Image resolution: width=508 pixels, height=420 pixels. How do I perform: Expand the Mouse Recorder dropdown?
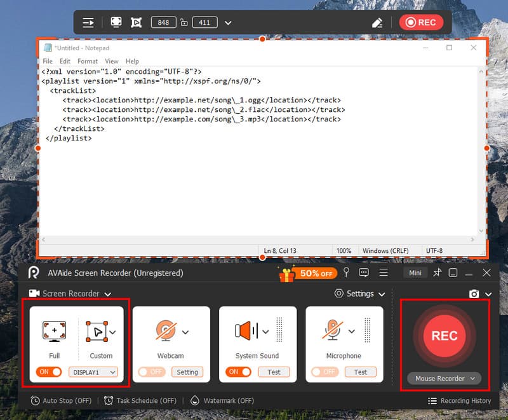[x=444, y=379]
